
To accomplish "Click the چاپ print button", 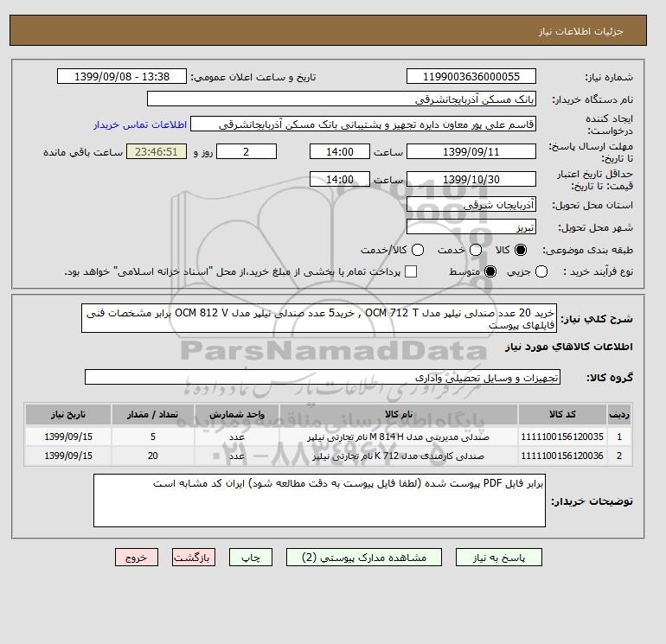I will point(251,557).
